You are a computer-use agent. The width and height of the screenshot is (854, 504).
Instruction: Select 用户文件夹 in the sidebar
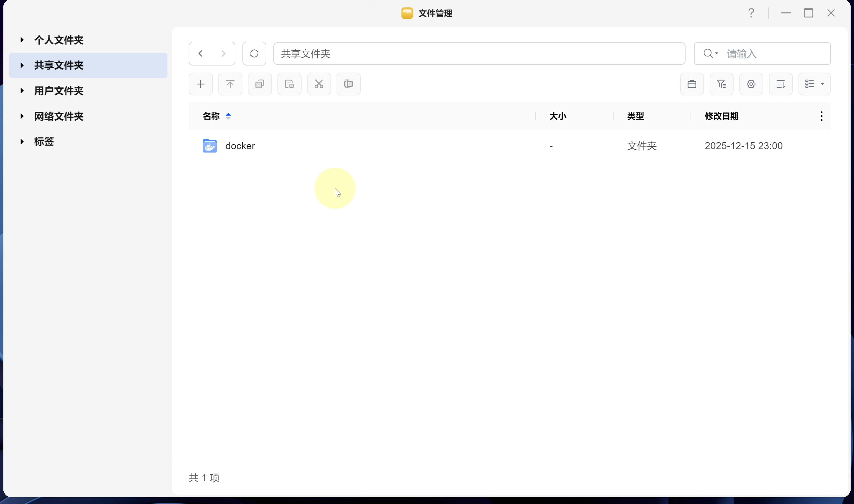[x=59, y=91]
